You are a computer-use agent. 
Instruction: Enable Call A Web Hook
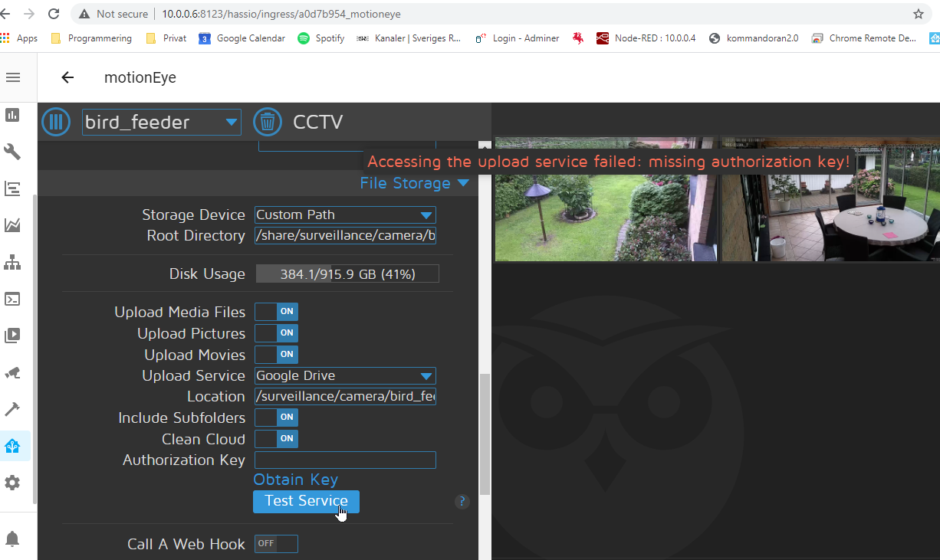[x=275, y=543]
